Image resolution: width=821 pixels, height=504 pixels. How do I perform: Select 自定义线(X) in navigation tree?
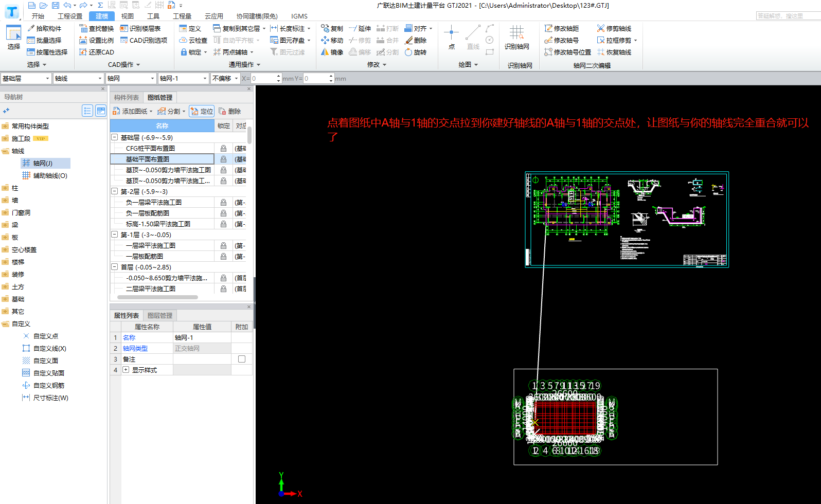[x=45, y=348]
